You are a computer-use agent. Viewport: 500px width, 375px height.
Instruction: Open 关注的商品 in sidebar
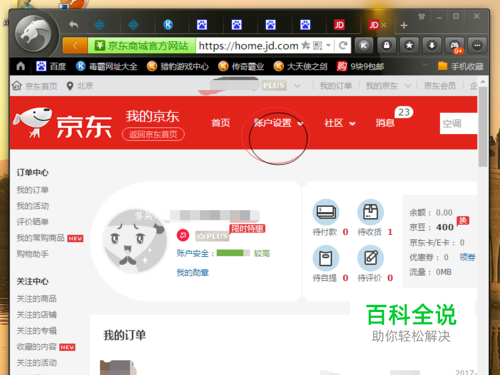point(37,299)
